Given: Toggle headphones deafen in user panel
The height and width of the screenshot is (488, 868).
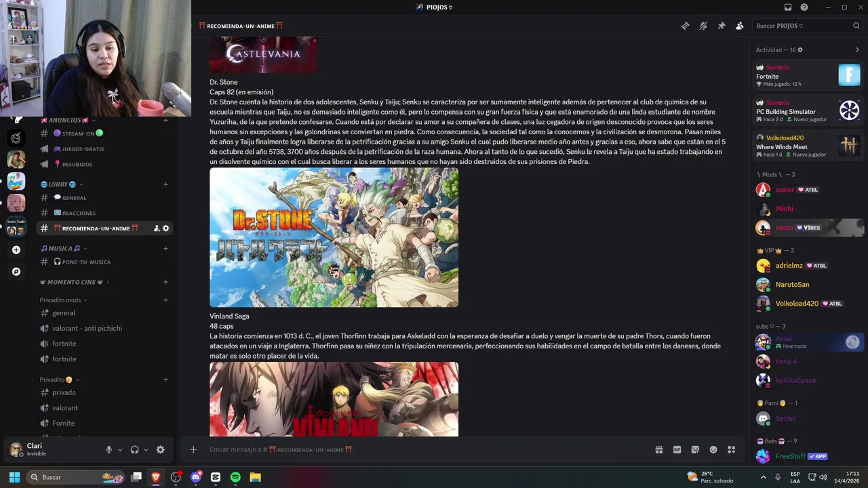Looking at the screenshot, I should coord(134,449).
